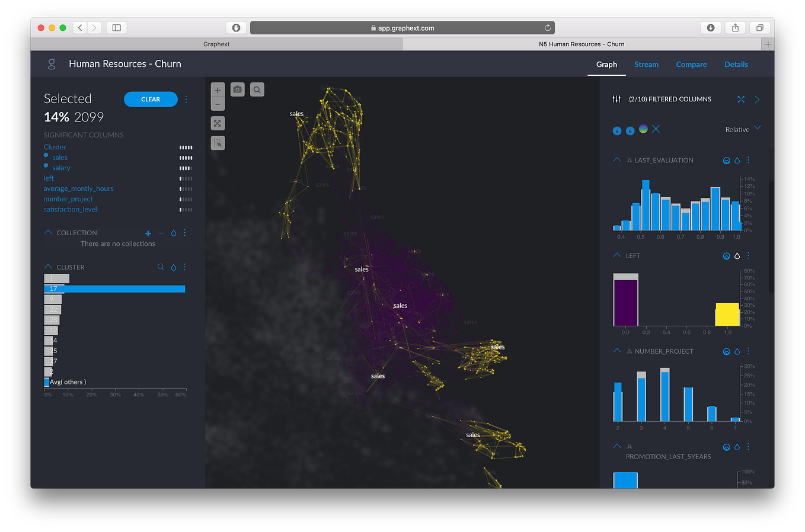Collapse the NUMBER_PROJECT histogram section
The height and width of the screenshot is (532, 805).
[616, 351]
